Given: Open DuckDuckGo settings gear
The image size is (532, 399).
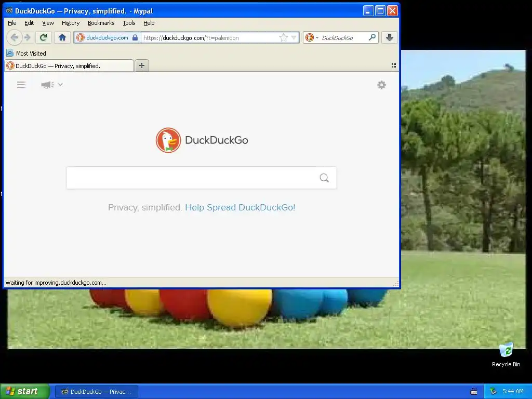Looking at the screenshot, I should pyautogui.click(x=382, y=85).
